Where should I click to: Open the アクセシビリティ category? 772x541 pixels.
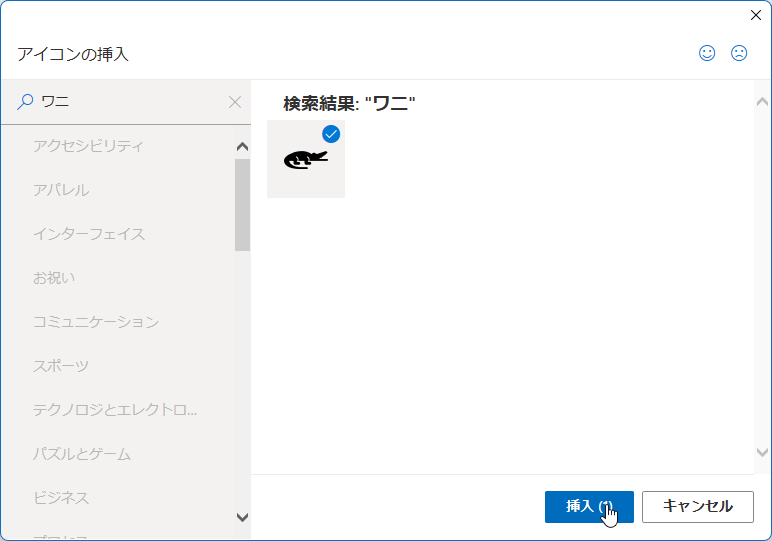coord(88,146)
